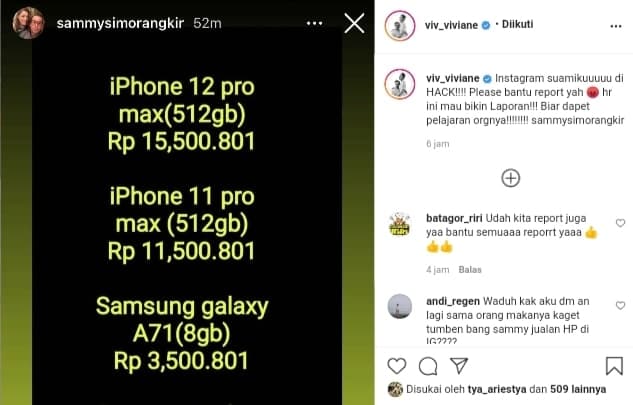Image resolution: width=633 pixels, height=405 pixels.
Task: View the 509 lainnya likes list
Action: 578,389
